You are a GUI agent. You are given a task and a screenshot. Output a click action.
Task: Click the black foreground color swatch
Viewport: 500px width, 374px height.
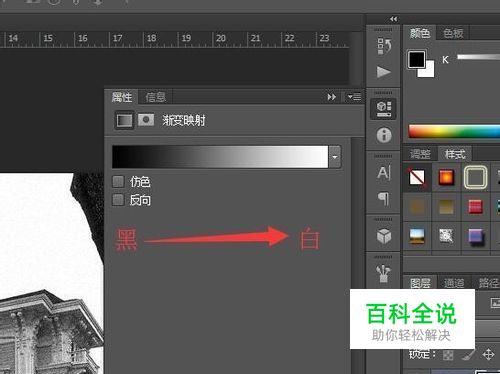coord(417,59)
